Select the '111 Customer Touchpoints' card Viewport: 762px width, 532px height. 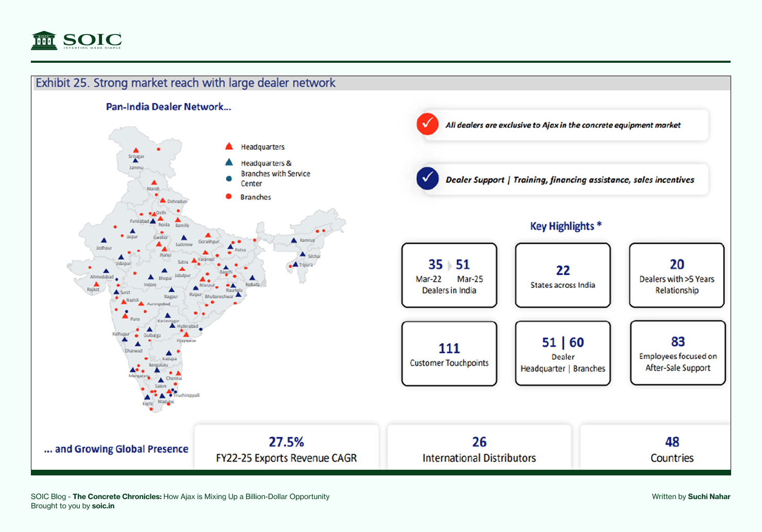point(449,353)
